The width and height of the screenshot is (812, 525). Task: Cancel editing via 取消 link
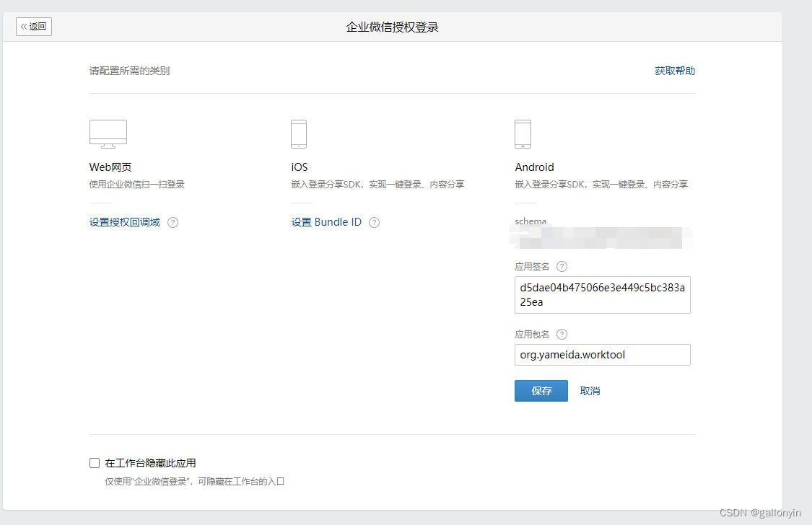click(x=590, y=391)
